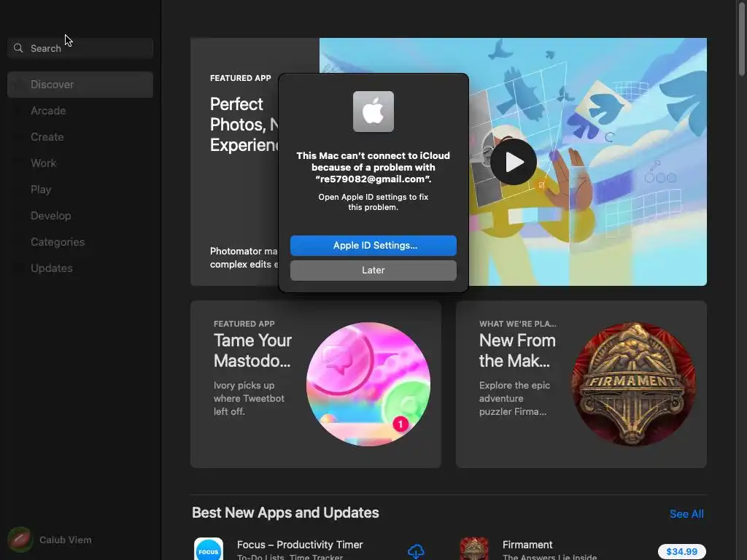747x560 pixels.
Task: Play the featured Photomator video
Action: (514, 162)
